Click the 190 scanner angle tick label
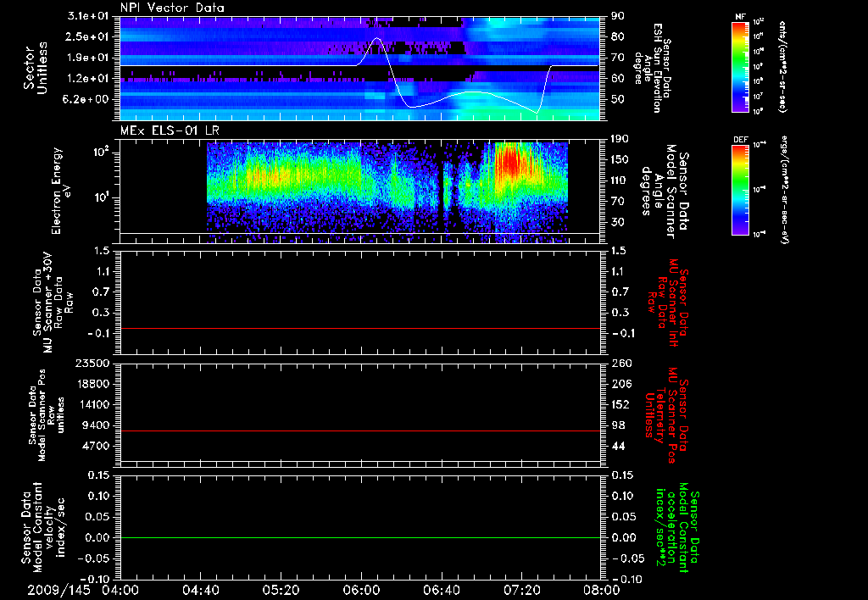 [620, 139]
